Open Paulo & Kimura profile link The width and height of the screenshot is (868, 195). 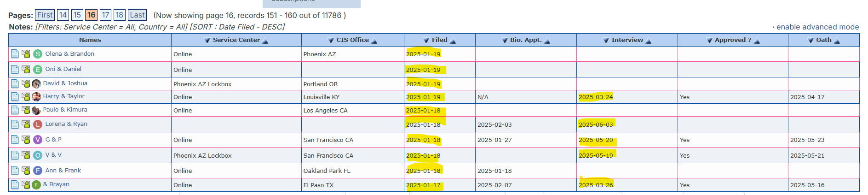(65, 110)
